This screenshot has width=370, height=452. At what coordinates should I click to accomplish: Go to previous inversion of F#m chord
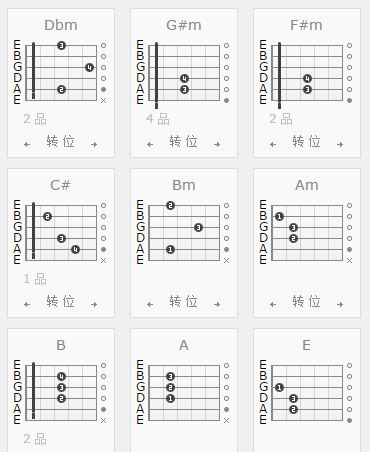(x=273, y=144)
